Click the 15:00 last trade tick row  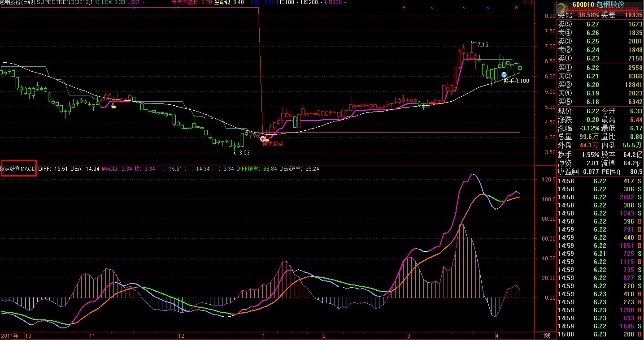click(600, 334)
